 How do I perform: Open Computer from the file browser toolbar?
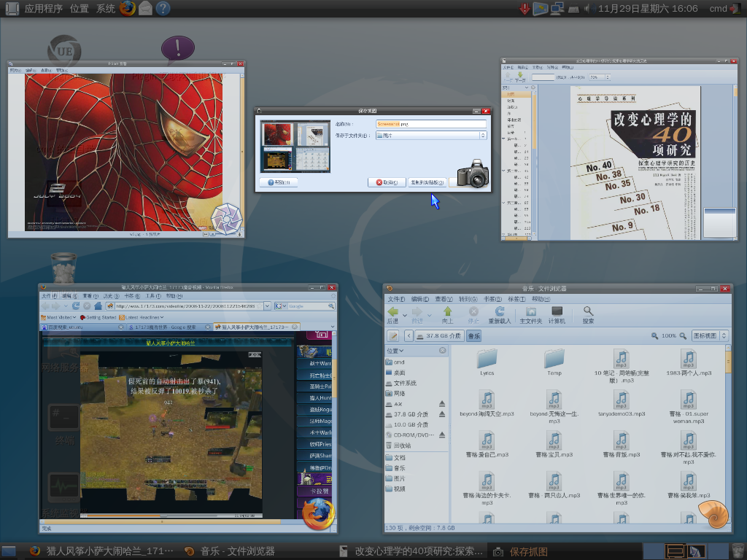point(557,315)
